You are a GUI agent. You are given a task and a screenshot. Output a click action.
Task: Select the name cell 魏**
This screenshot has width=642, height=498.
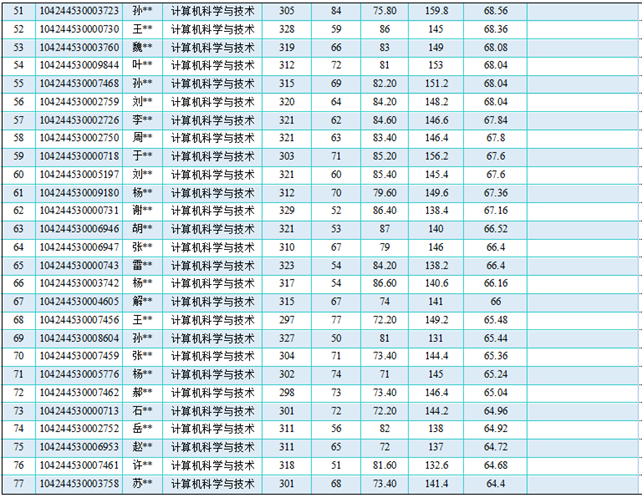tap(143, 47)
